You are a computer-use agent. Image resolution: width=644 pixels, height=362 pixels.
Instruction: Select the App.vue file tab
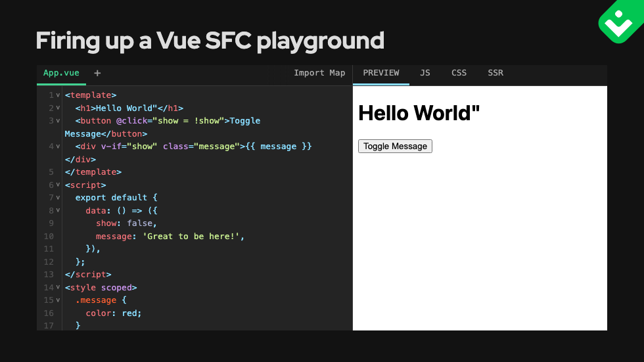[x=61, y=73]
